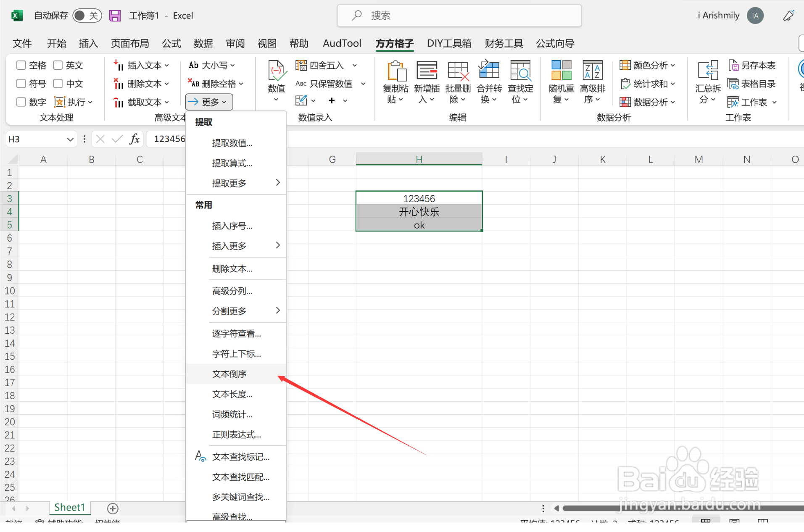Click the Excel app logo icon
804x532 pixels.
17,16
